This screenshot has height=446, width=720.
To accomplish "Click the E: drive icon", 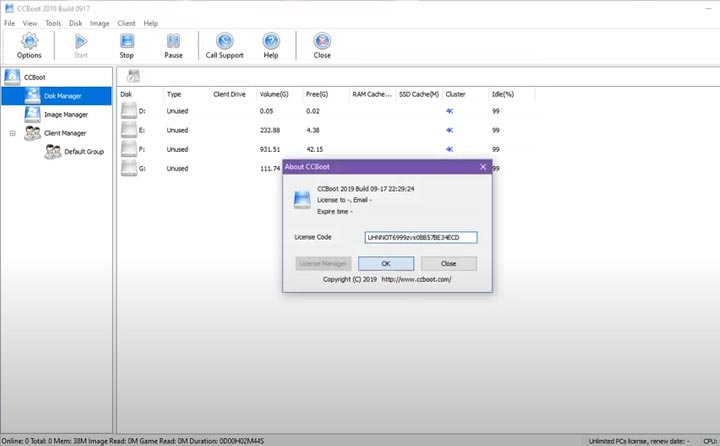I will pos(129,130).
